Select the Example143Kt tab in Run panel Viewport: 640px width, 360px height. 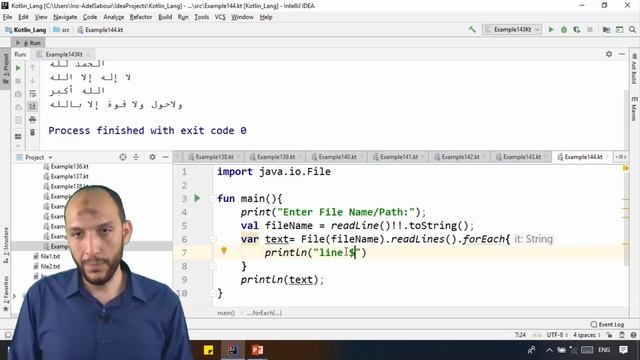(x=63, y=54)
